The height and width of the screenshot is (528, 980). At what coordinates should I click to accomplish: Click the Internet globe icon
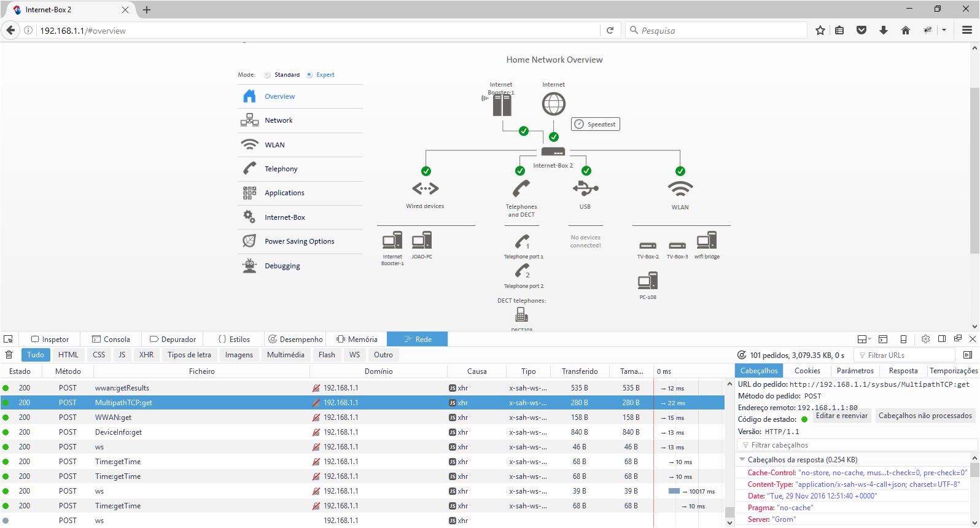click(x=553, y=104)
